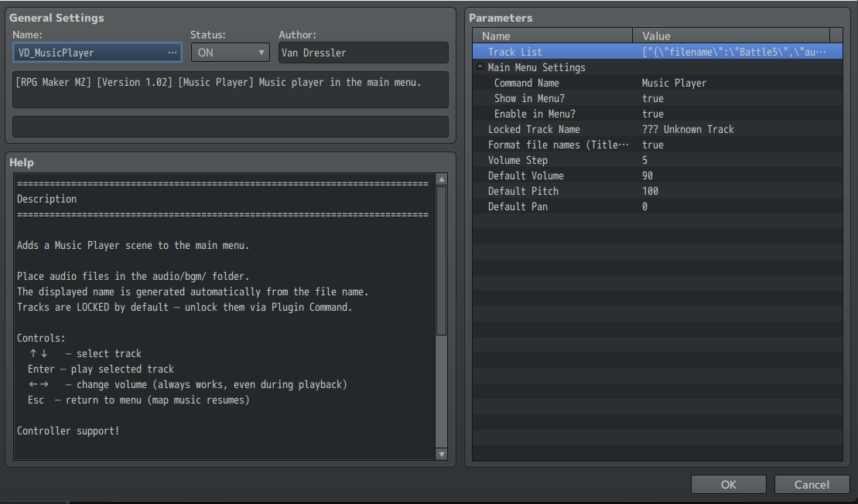Click the Default Pan value 0

[644, 206]
